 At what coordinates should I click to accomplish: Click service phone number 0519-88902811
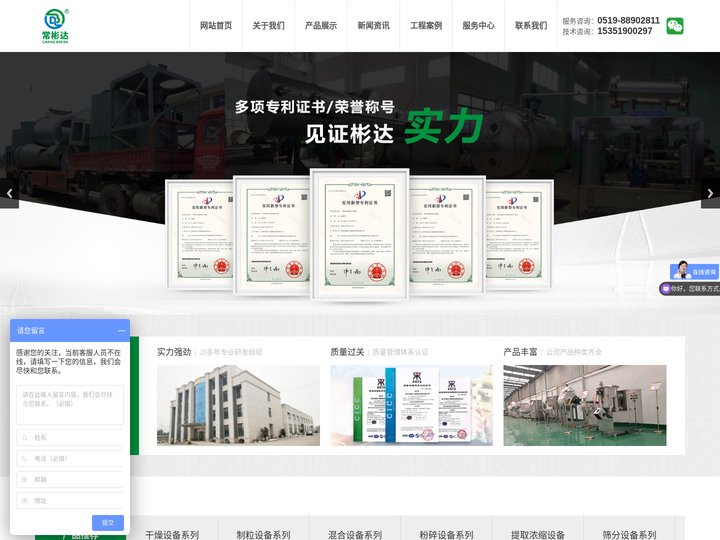[x=628, y=20]
